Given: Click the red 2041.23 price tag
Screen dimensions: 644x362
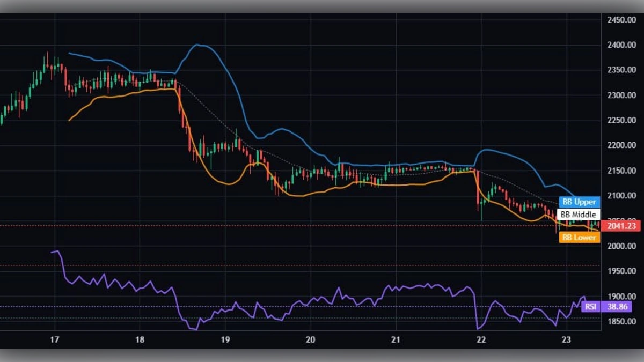Looking at the screenshot, I should 623,226.
